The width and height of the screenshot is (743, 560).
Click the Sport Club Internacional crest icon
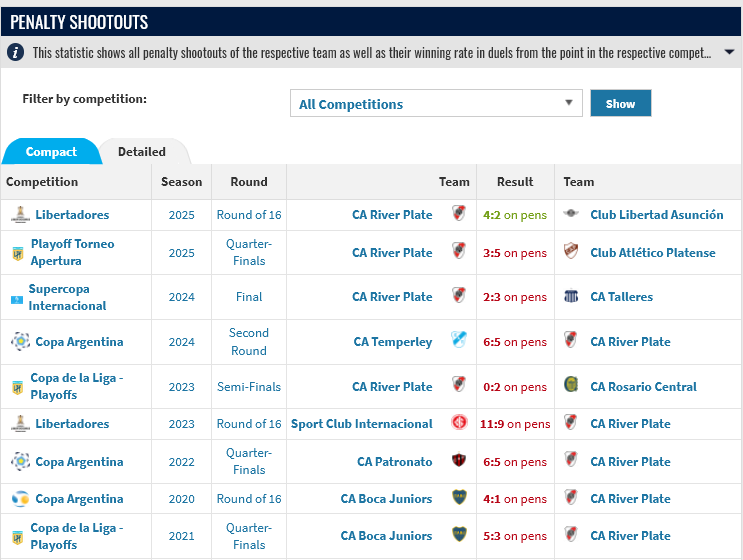pyautogui.click(x=459, y=422)
